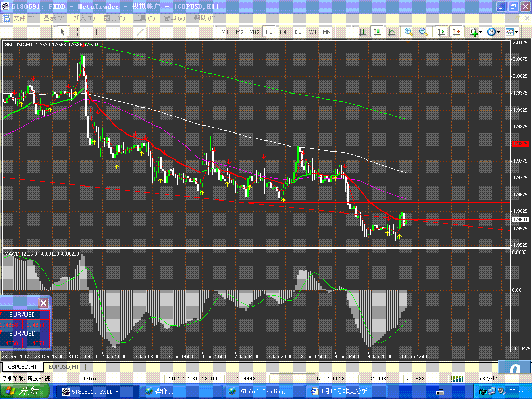Click the 20:44 system clock

(517, 392)
